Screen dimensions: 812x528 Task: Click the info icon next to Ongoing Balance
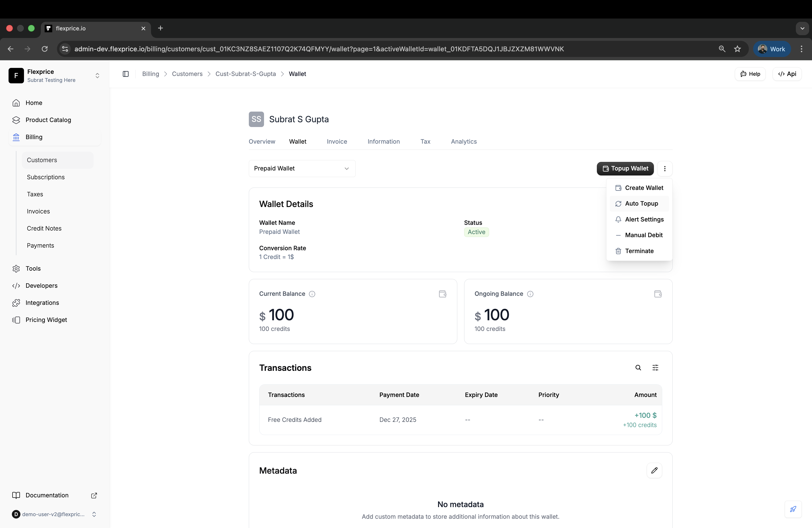[x=530, y=294]
